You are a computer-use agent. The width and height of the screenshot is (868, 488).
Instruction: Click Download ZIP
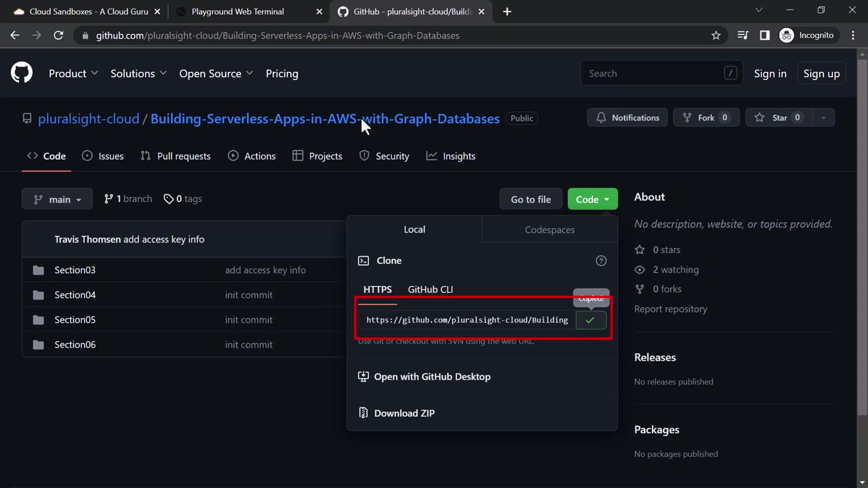tap(404, 413)
